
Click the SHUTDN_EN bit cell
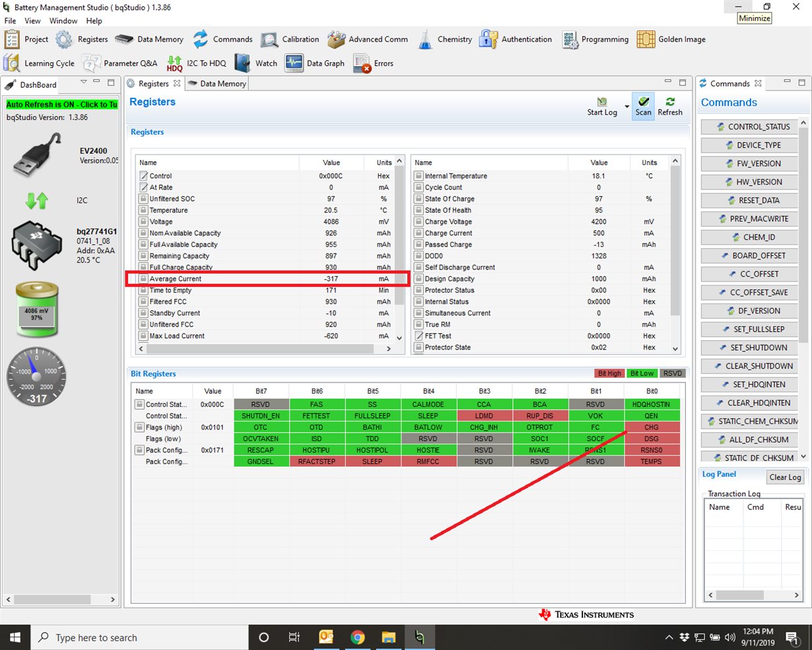click(x=261, y=416)
